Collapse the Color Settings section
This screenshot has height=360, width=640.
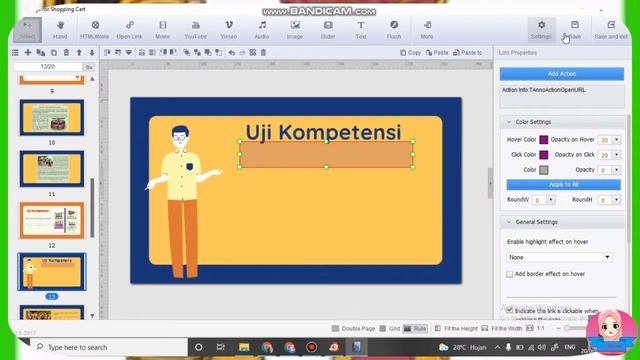pyautogui.click(x=509, y=122)
